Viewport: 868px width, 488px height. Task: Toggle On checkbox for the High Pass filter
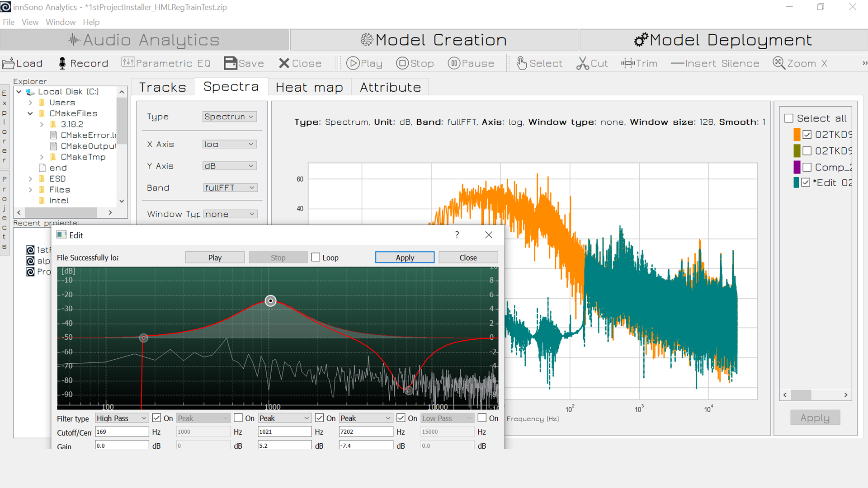click(157, 418)
